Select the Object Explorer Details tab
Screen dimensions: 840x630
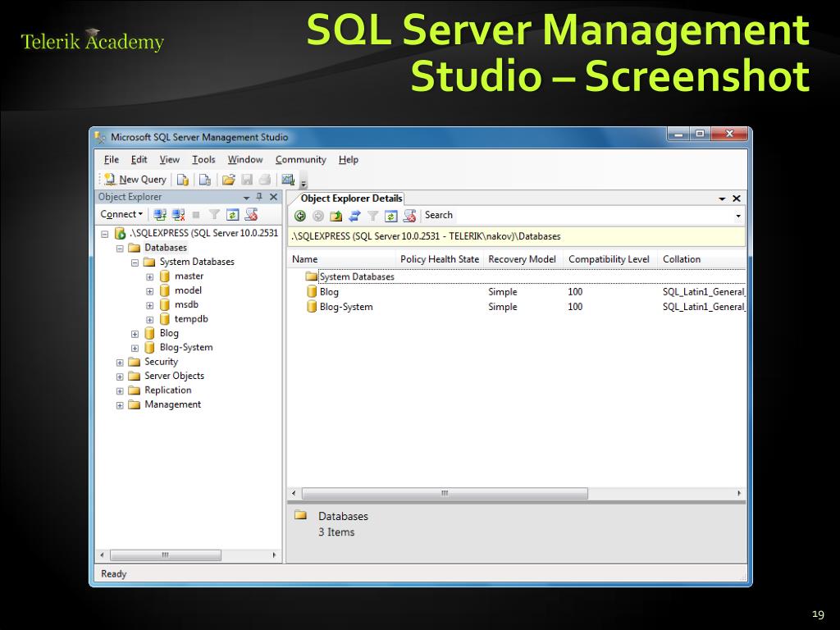pos(351,199)
